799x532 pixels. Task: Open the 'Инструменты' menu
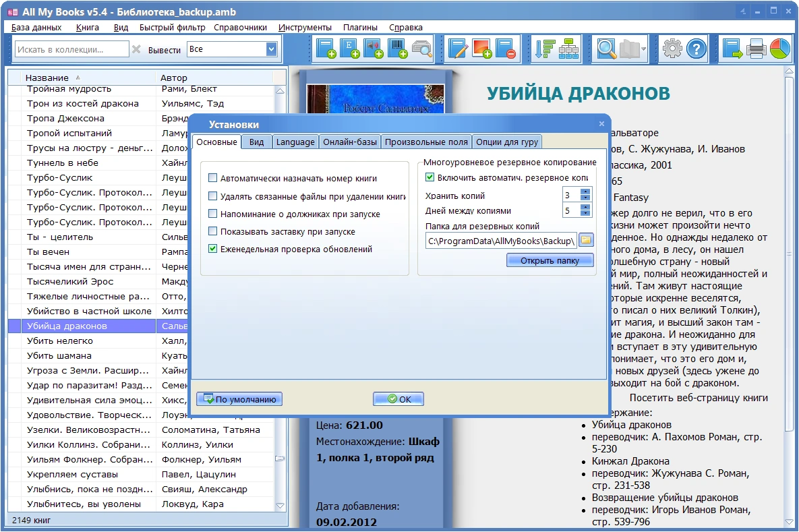[305, 28]
